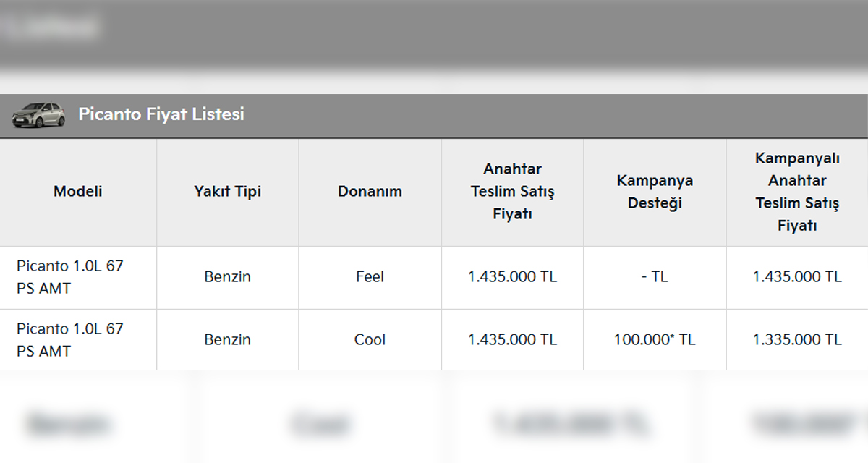The height and width of the screenshot is (463, 868).
Task: Select the model cell in the Feel row
Action: pos(78,277)
